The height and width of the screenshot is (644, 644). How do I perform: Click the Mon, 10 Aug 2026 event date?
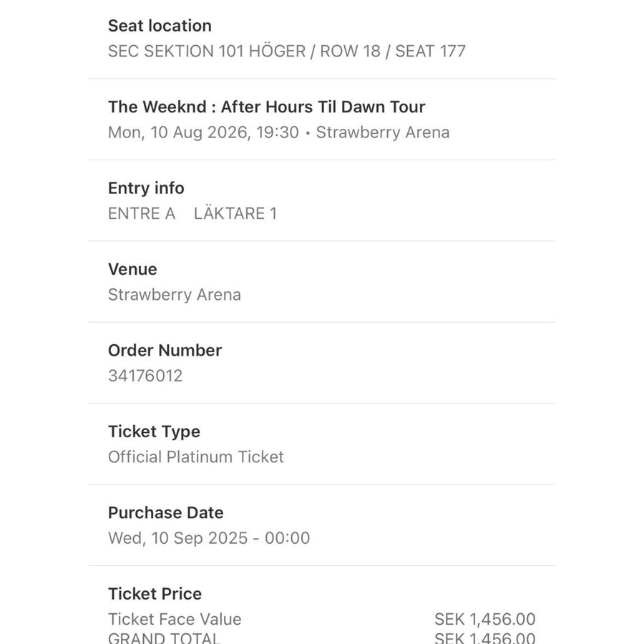tap(203, 132)
